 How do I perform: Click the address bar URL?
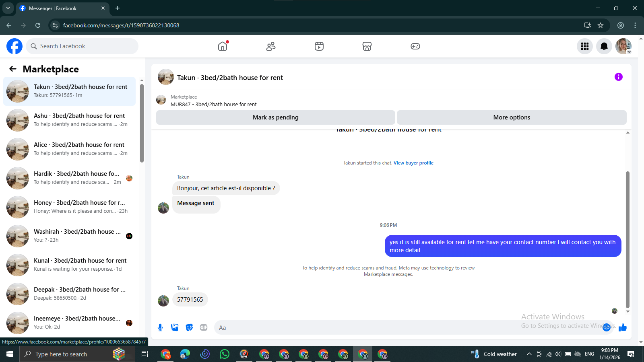[x=121, y=25]
